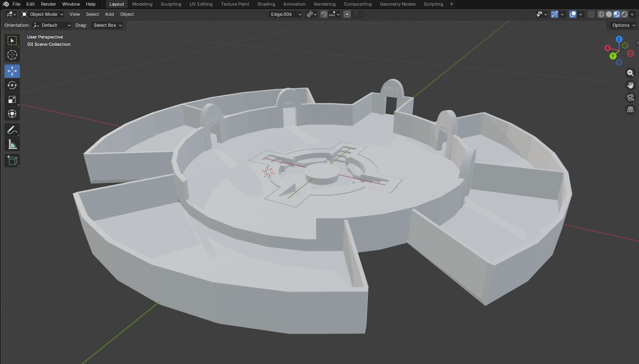Click the zoom viewport magnifier icon
Image resolution: width=639 pixels, height=364 pixels.
pos(630,73)
